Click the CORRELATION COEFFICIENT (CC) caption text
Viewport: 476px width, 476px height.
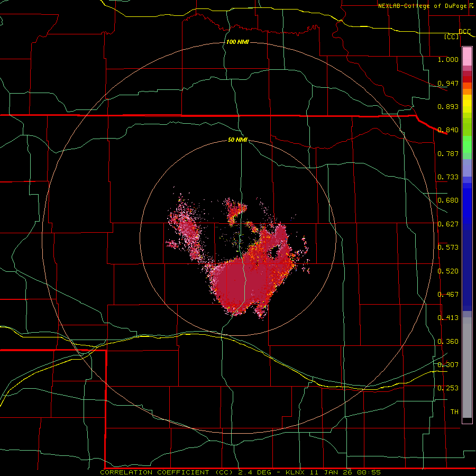pos(167,472)
